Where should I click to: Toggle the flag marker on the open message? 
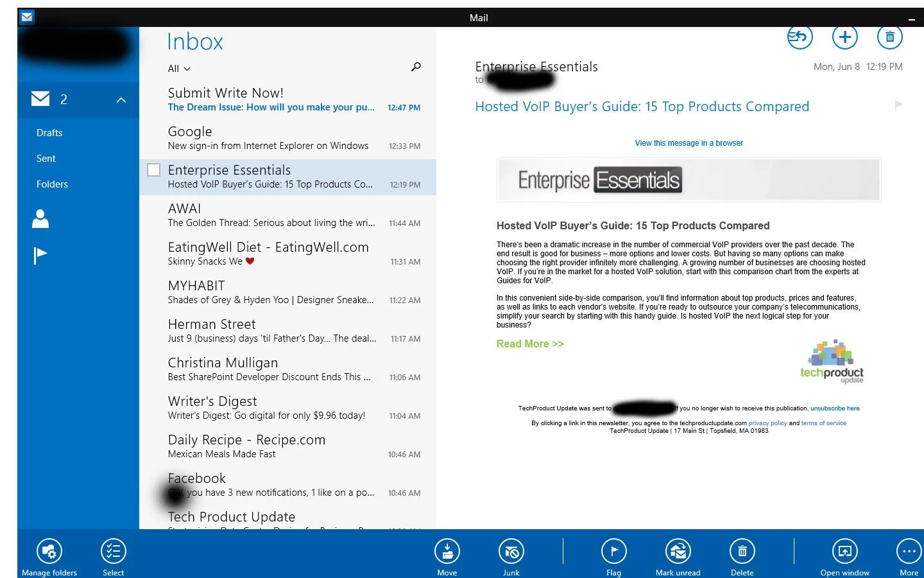click(900, 105)
